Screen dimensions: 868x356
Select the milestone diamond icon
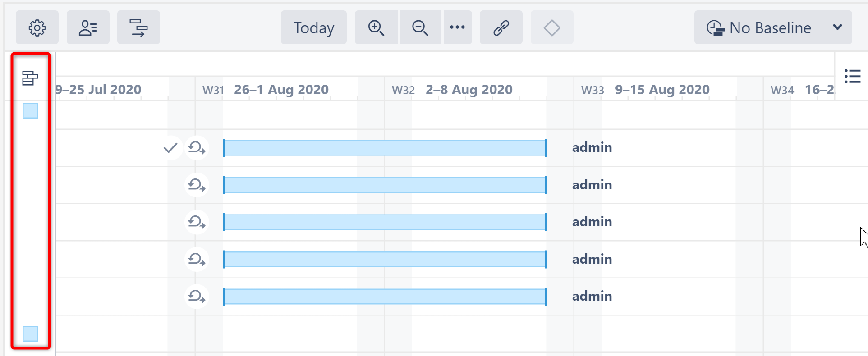pyautogui.click(x=551, y=27)
